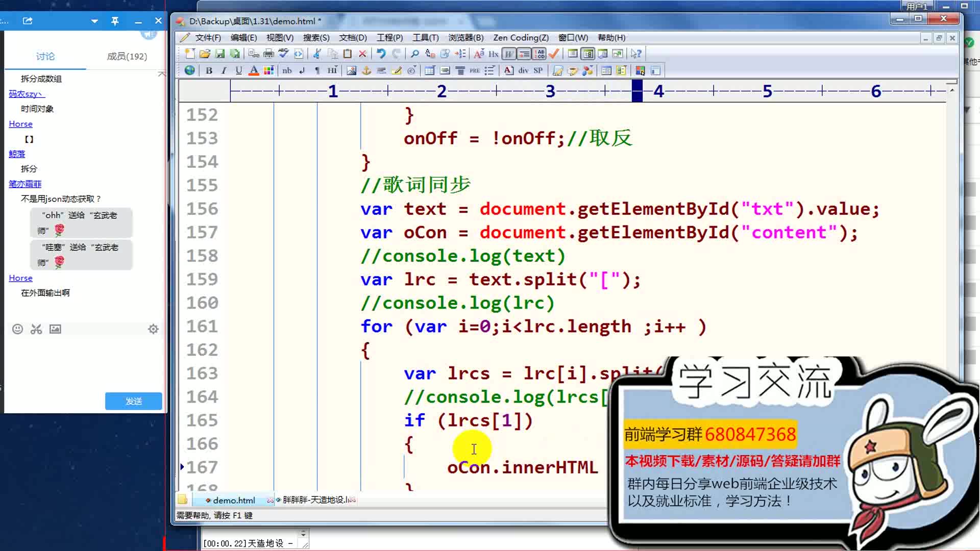The image size is (980, 551).
Task: Switch to the demo.html document tab
Action: tap(234, 500)
